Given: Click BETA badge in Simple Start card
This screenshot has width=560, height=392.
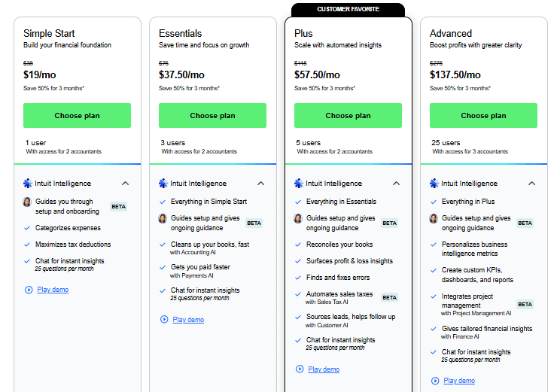Looking at the screenshot, I should 119,207.
